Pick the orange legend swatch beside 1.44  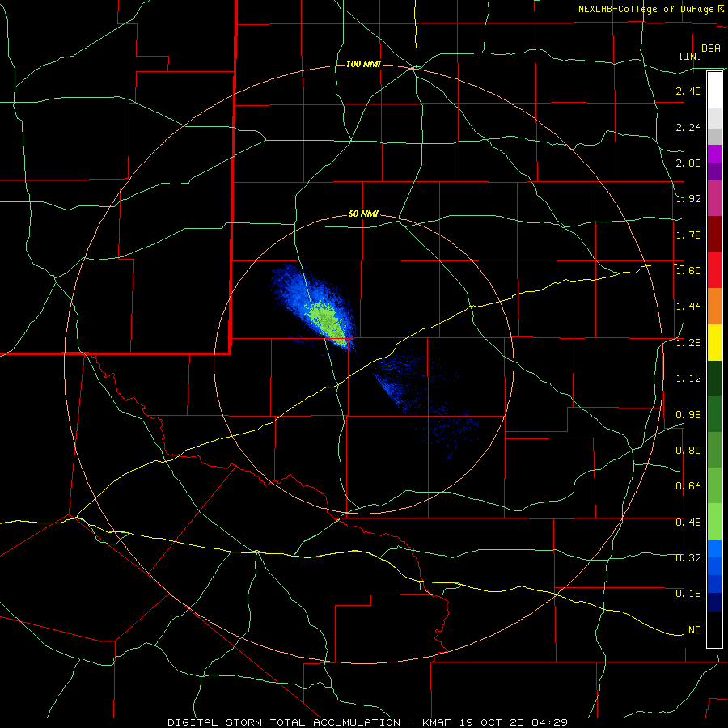click(x=714, y=306)
